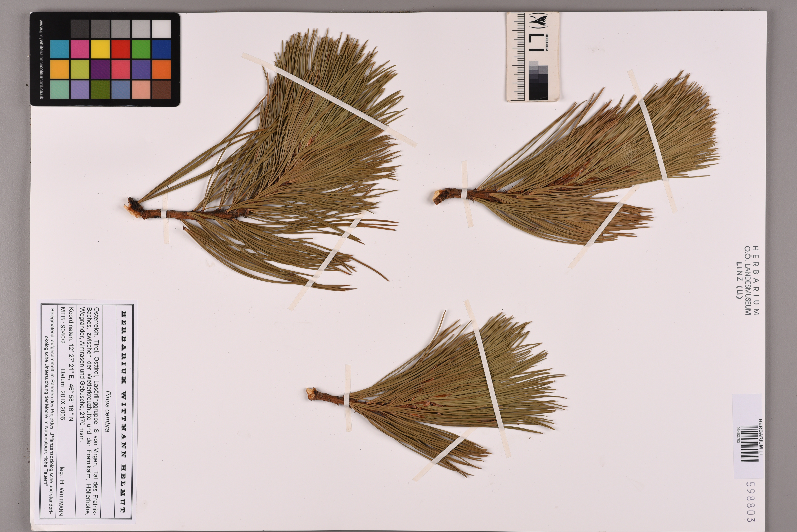The width and height of the screenshot is (797, 532).
Task: Pick the pure white patch in the grey row
Action: (x=161, y=29)
